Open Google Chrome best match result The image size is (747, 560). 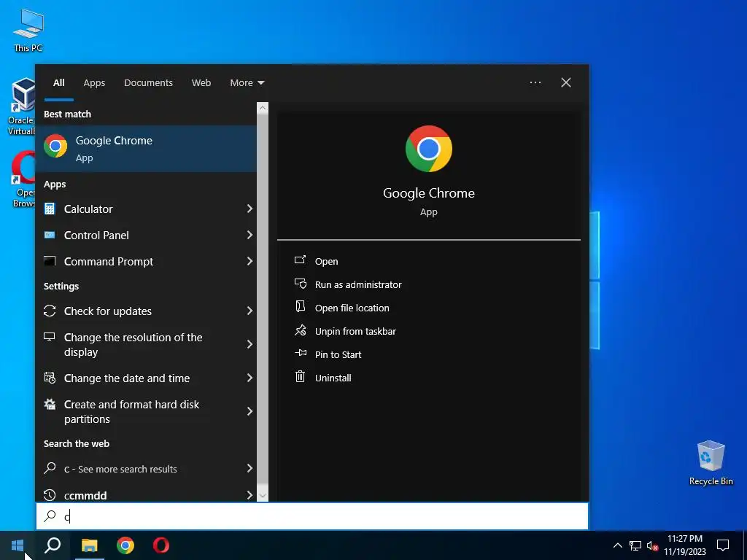(146, 149)
